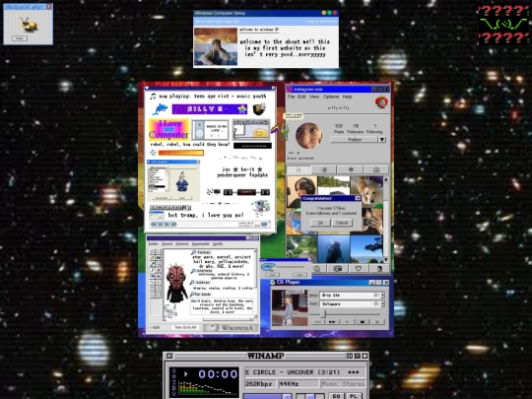Click the wizard figure in the small window
532x399 pixels.
click(182, 181)
